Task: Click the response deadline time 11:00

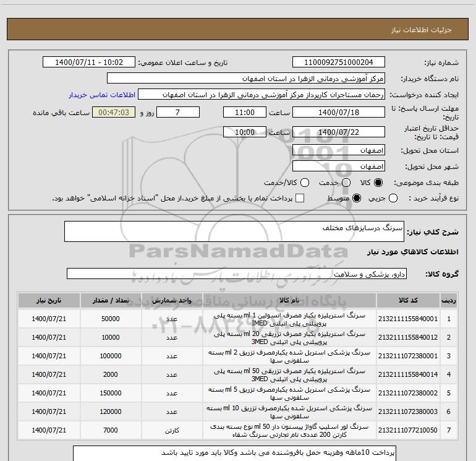Action: 245,112
